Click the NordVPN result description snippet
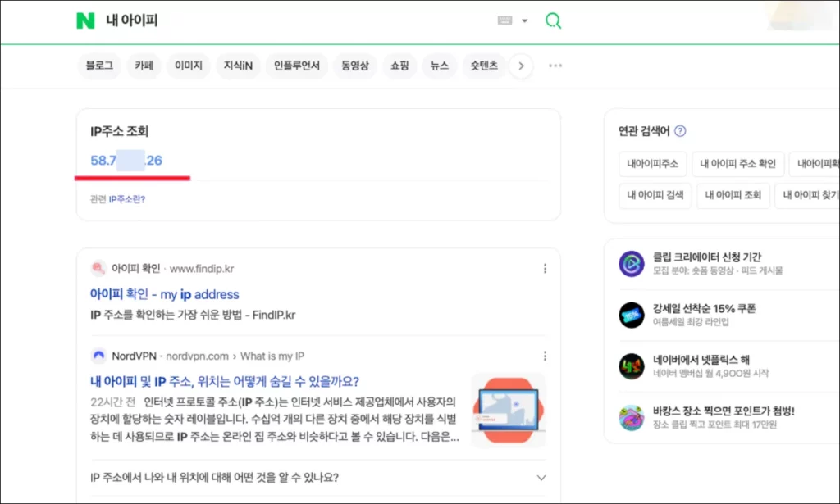Screen dimensions: 840x504 click(x=274, y=420)
